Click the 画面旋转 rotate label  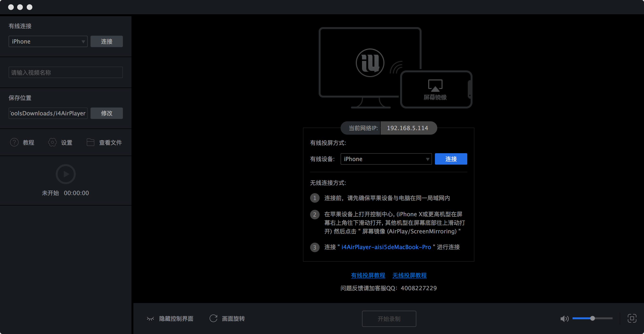[233, 319]
